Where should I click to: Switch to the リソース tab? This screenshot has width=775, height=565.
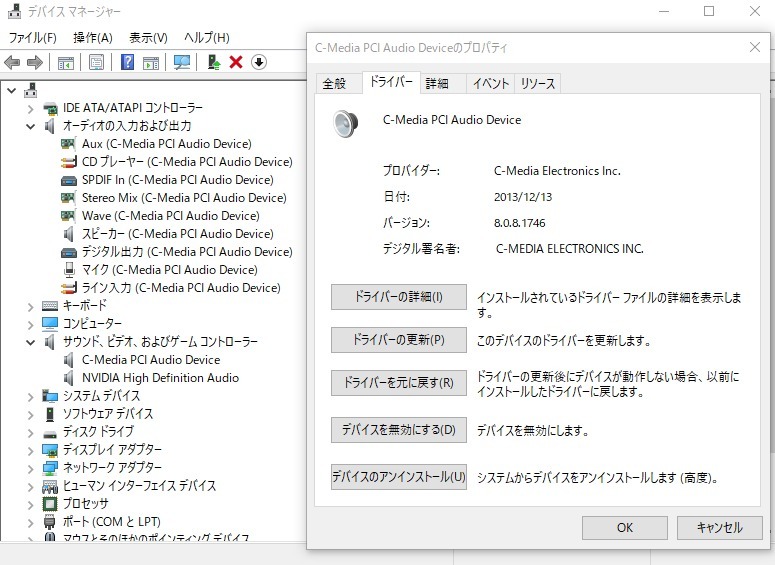(538, 84)
